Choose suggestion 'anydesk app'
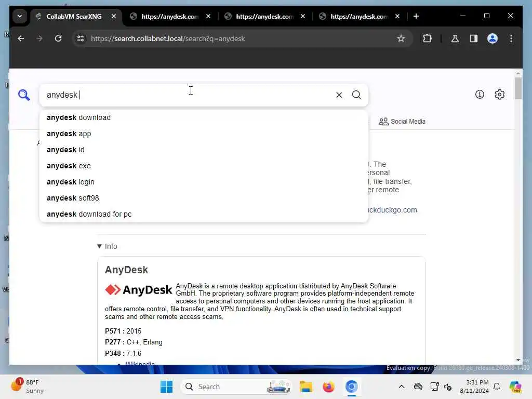 pyautogui.click(x=204, y=134)
